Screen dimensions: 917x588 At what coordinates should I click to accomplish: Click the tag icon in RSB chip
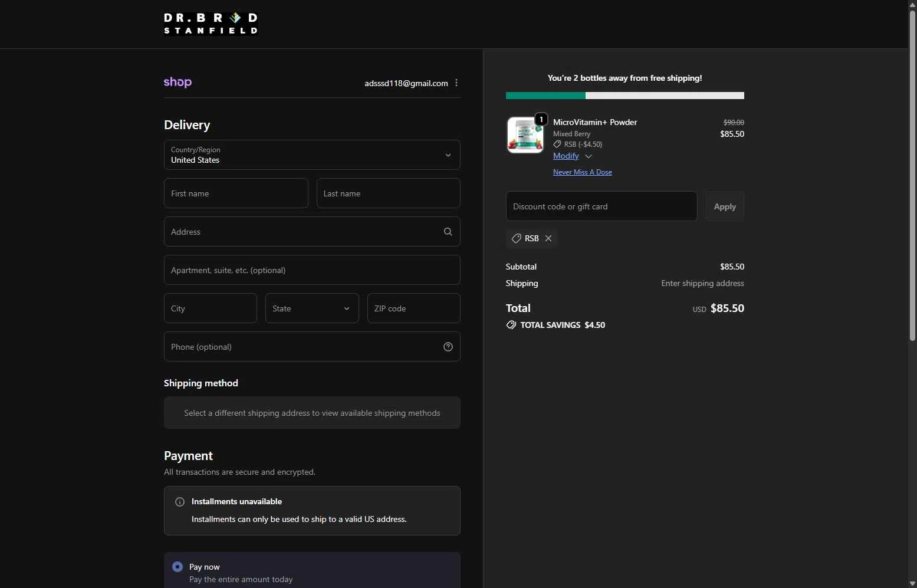click(516, 238)
